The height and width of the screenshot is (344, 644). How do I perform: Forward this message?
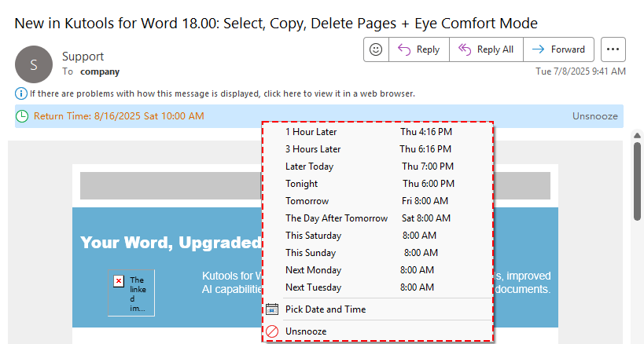[558, 49]
